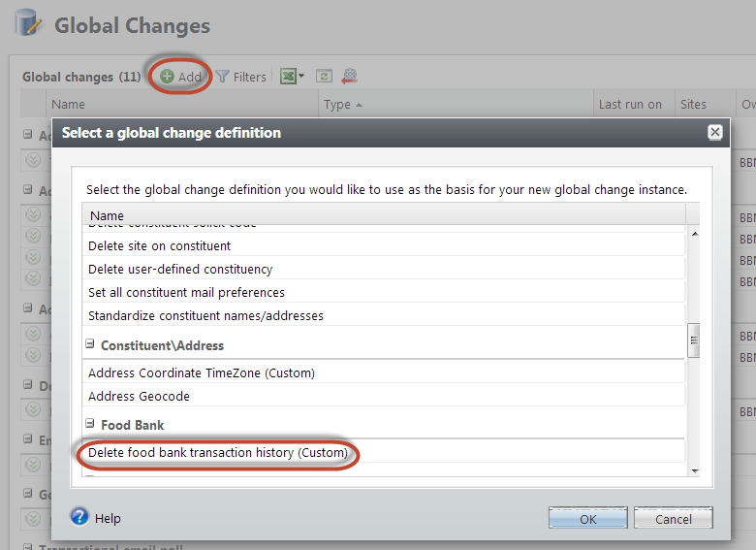
Task: Click the green Add plus icon
Action: coord(168,77)
